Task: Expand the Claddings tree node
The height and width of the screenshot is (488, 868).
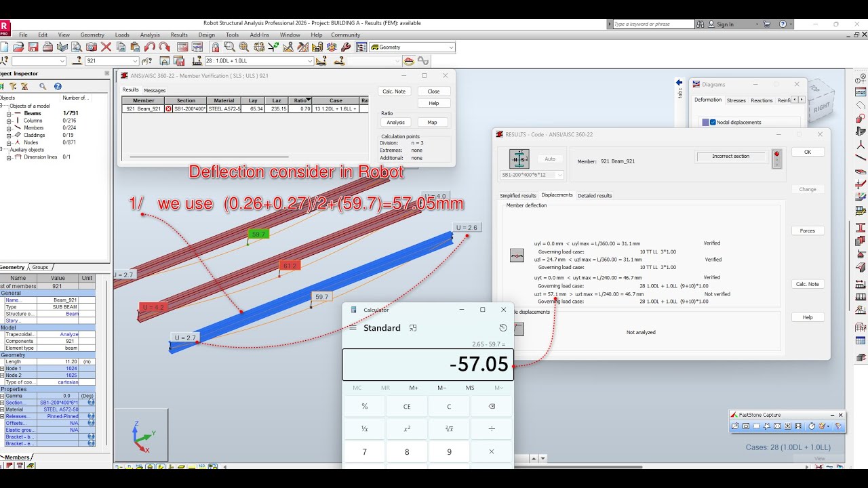Action: [9, 135]
